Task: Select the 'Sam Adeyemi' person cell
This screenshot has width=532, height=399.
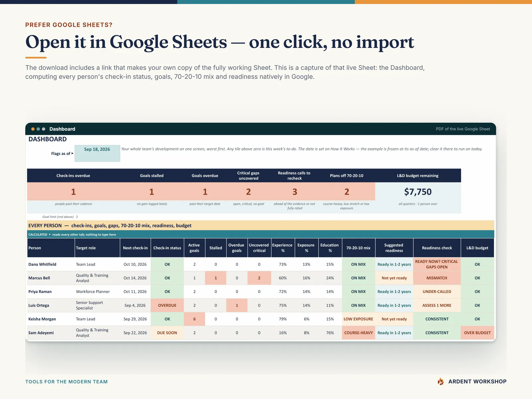Action: coord(51,332)
